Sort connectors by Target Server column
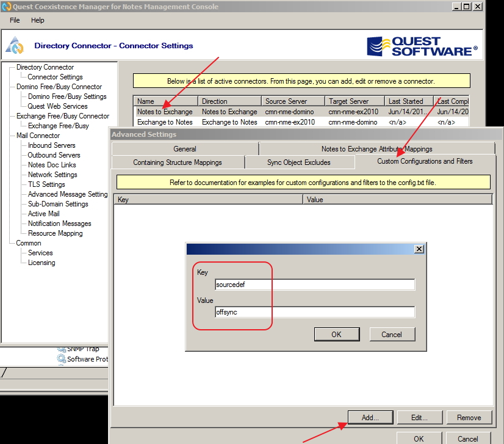 [355, 101]
